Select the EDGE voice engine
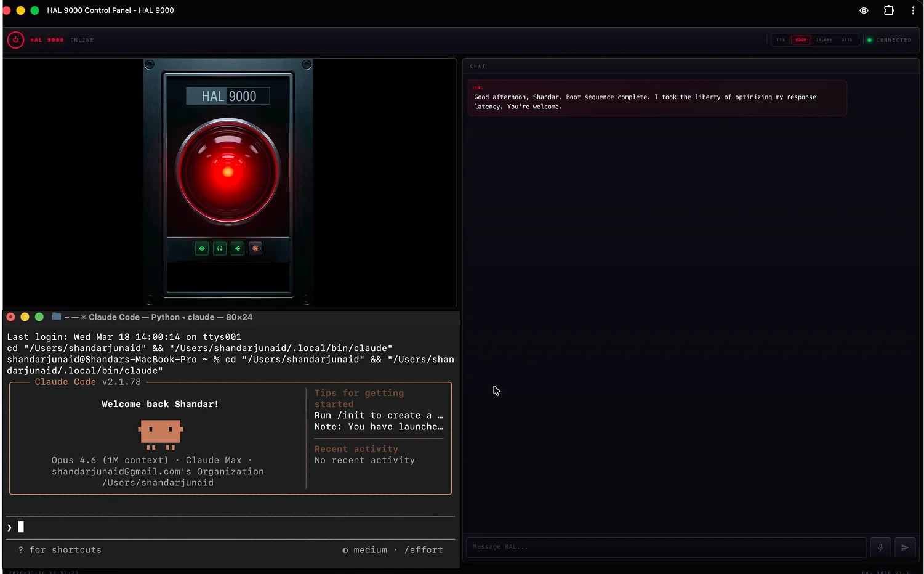The image size is (924, 574). [x=801, y=40]
